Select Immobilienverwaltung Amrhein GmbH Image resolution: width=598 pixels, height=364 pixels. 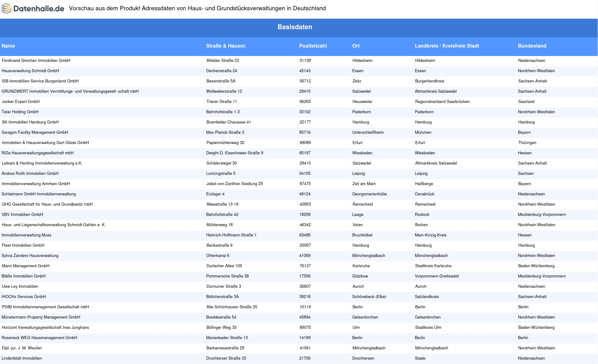pos(36,184)
